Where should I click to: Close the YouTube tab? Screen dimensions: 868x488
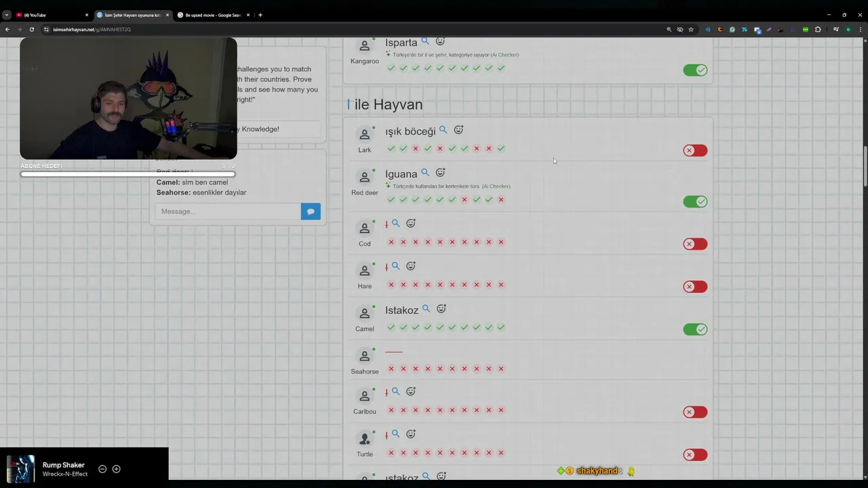click(87, 15)
